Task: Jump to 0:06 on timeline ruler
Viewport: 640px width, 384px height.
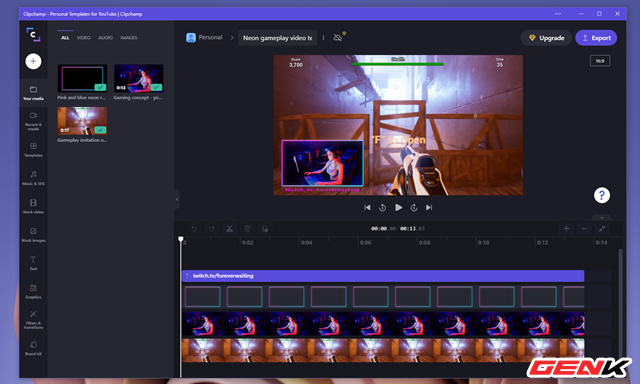Action: [365, 243]
